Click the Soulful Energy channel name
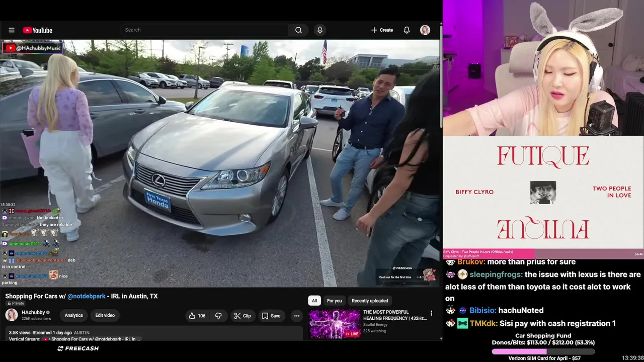The height and width of the screenshot is (362, 644). [376, 325]
